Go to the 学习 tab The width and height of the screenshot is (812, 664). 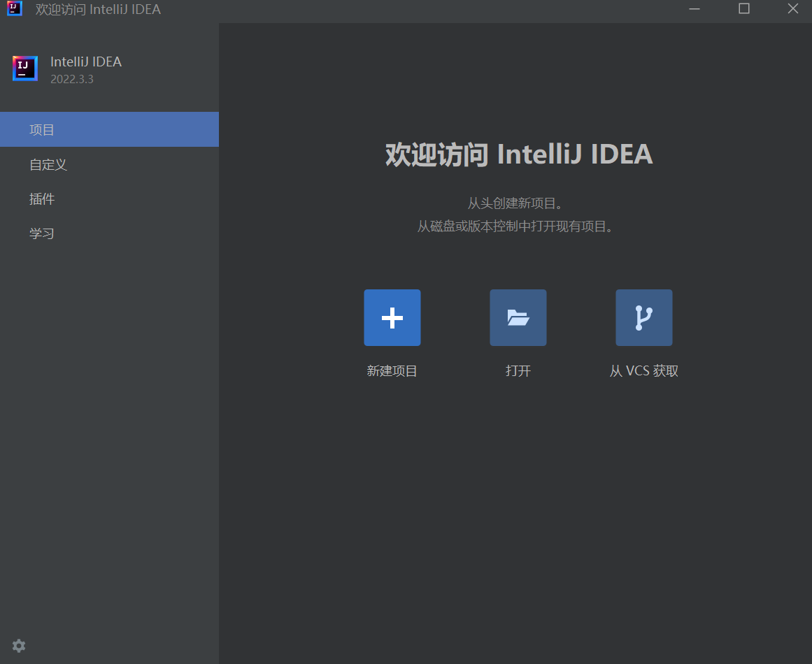pyautogui.click(x=109, y=234)
